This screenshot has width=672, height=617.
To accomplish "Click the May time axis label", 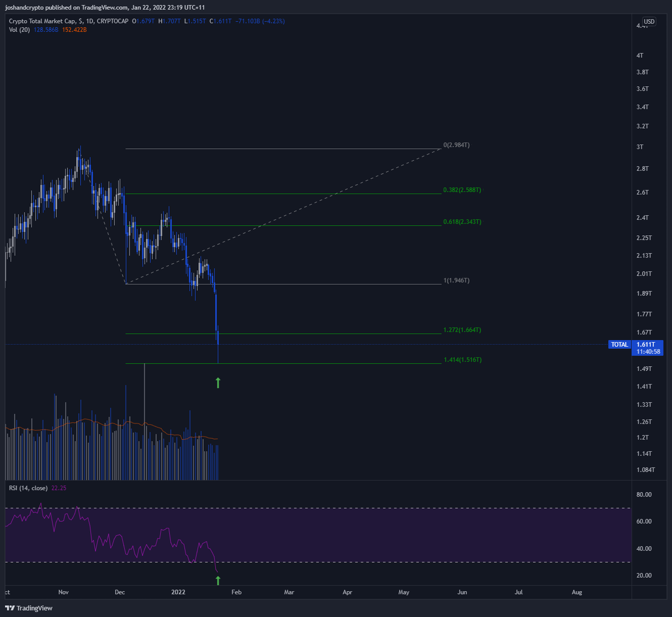I will tap(404, 592).
